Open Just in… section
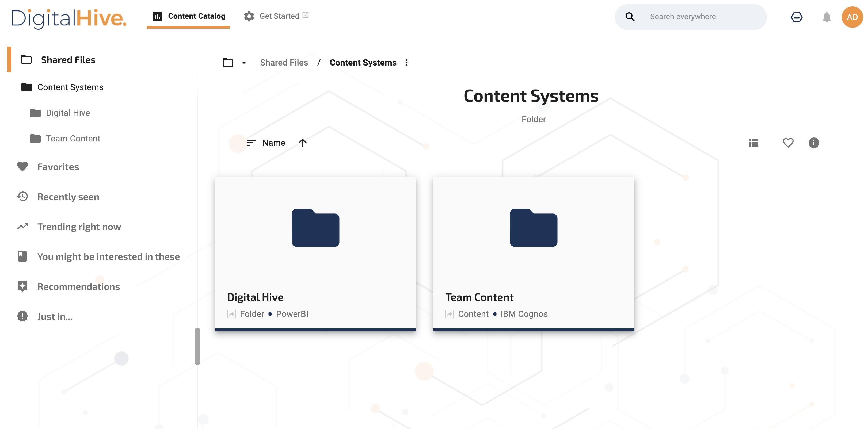Image resolution: width=868 pixels, height=429 pixels. pyautogui.click(x=55, y=316)
